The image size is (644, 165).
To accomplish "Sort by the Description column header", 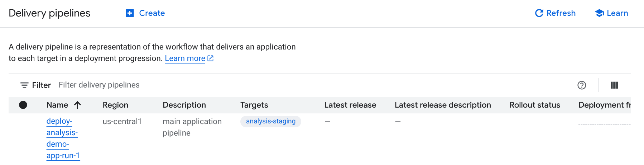I will (184, 105).
